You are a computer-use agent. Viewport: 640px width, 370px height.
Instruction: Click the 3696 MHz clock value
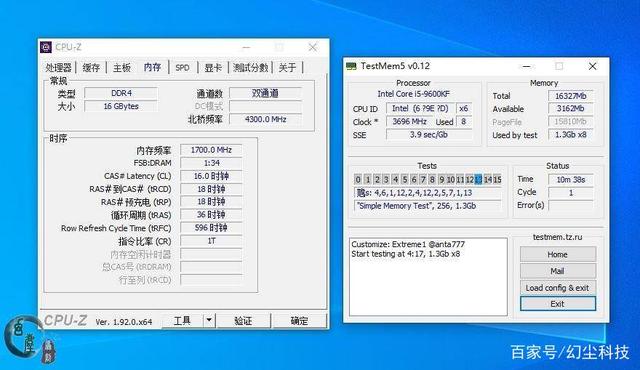pyautogui.click(x=409, y=122)
